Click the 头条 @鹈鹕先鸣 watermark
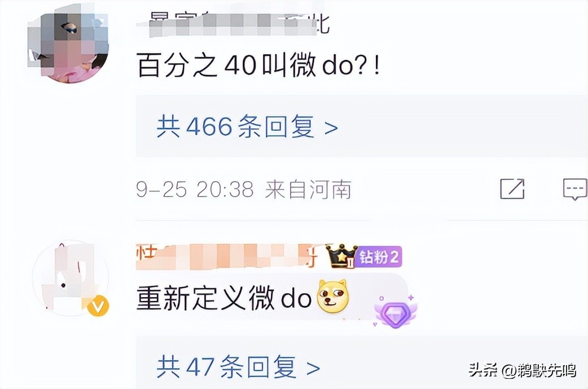The height and width of the screenshot is (389, 588). 523,370
